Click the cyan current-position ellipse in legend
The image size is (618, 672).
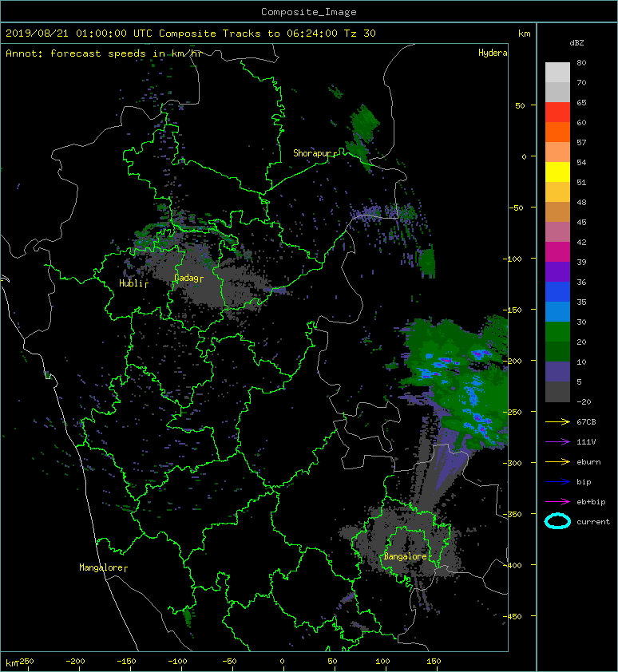click(x=557, y=521)
